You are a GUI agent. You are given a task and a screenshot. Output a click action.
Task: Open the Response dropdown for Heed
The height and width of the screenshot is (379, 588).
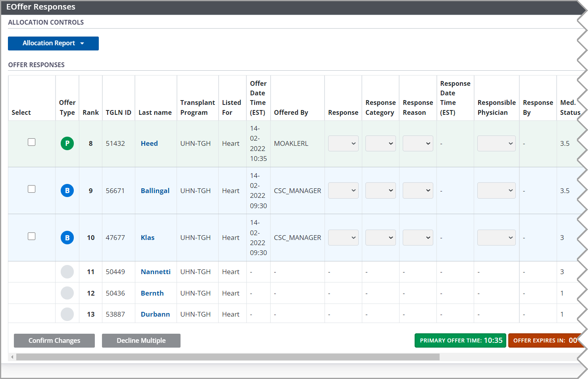point(343,143)
